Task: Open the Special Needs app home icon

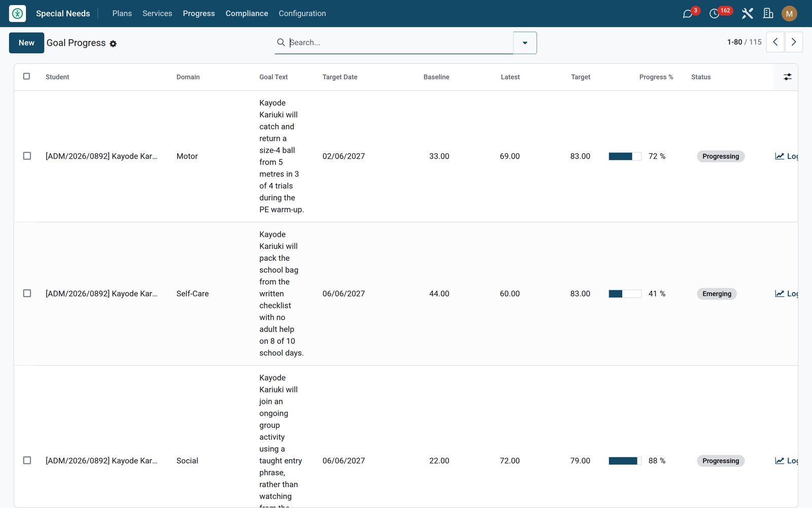Action: tap(17, 13)
